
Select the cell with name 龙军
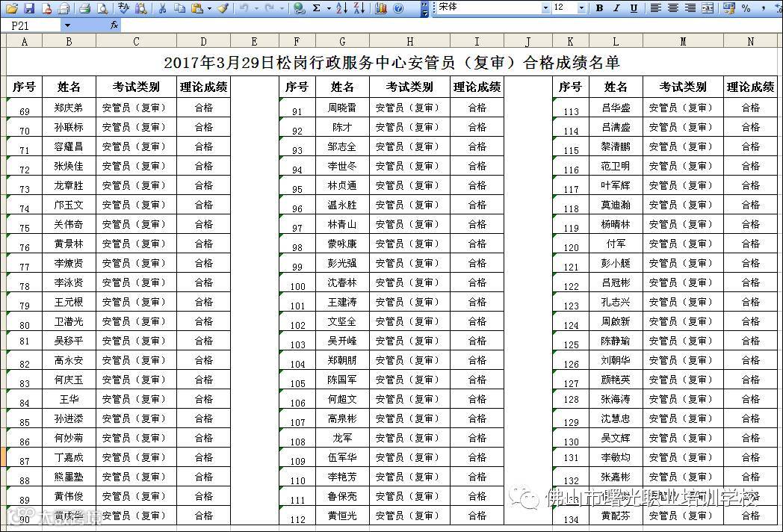[342, 438]
